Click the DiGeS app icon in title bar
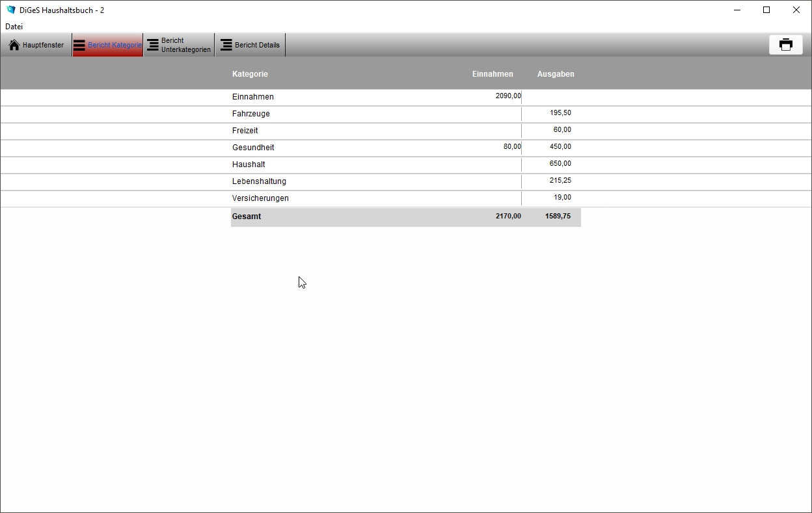This screenshot has height=513, width=812. (x=10, y=10)
